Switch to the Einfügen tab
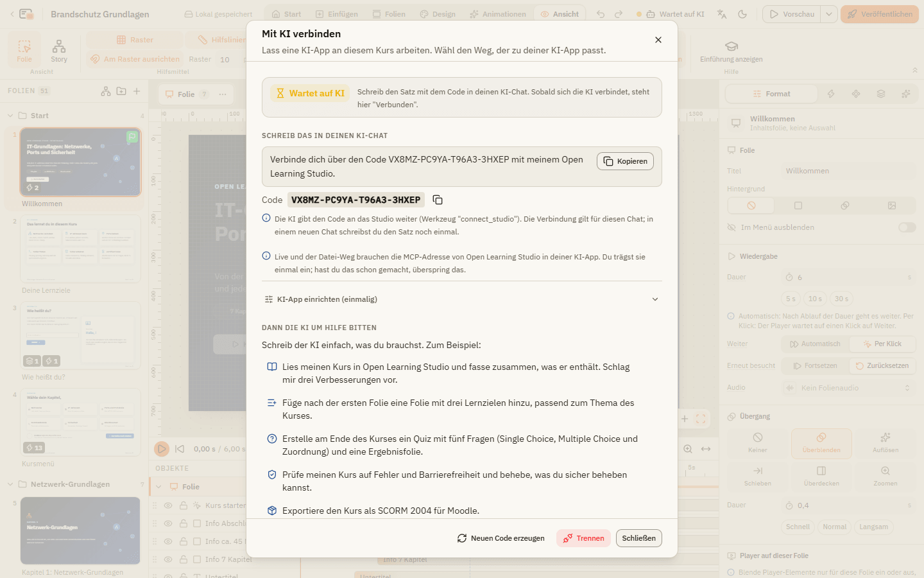 tap(337, 14)
